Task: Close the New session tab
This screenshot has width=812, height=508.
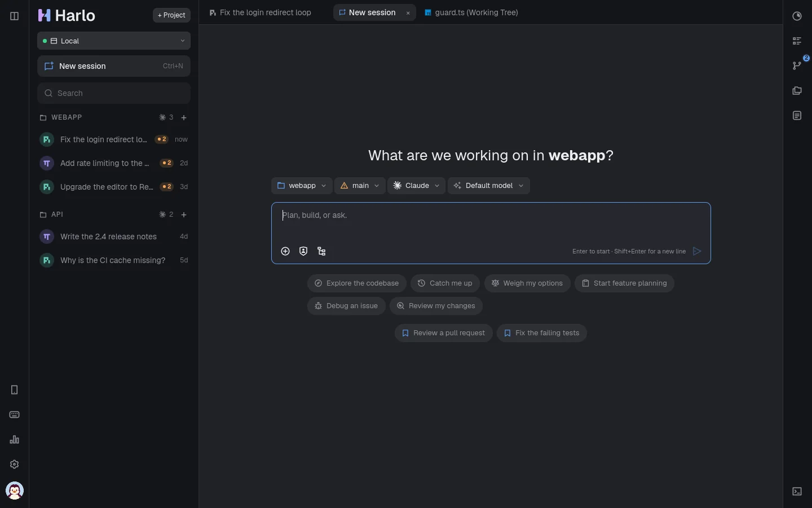Action: point(408,13)
